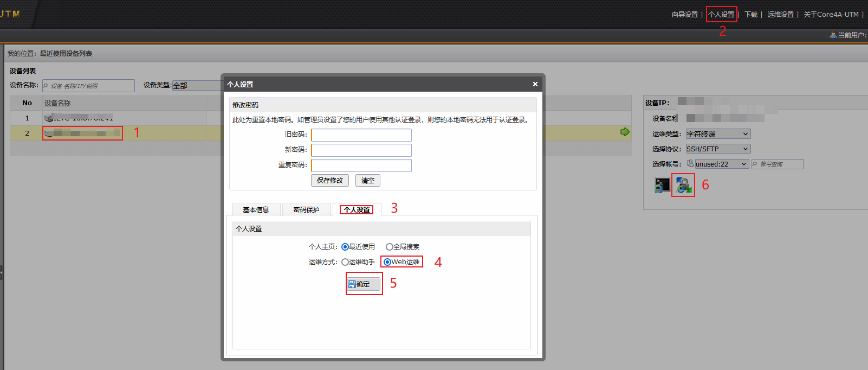Launch the web terminal session icon
The width and height of the screenshot is (868, 370).
tap(662, 186)
